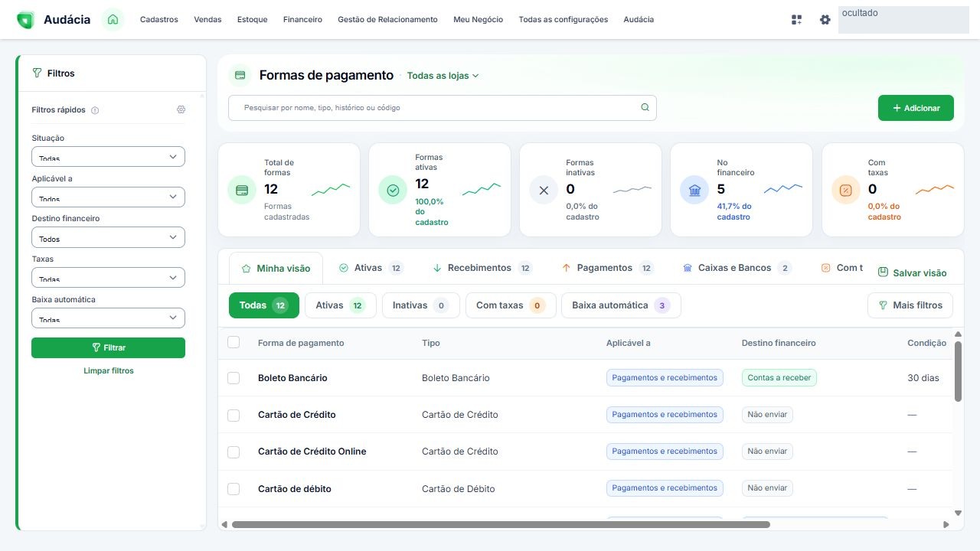This screenshot has height=551, width=980.
Task: Select the Baixa automática filter chip
Action: click(621, 305)
